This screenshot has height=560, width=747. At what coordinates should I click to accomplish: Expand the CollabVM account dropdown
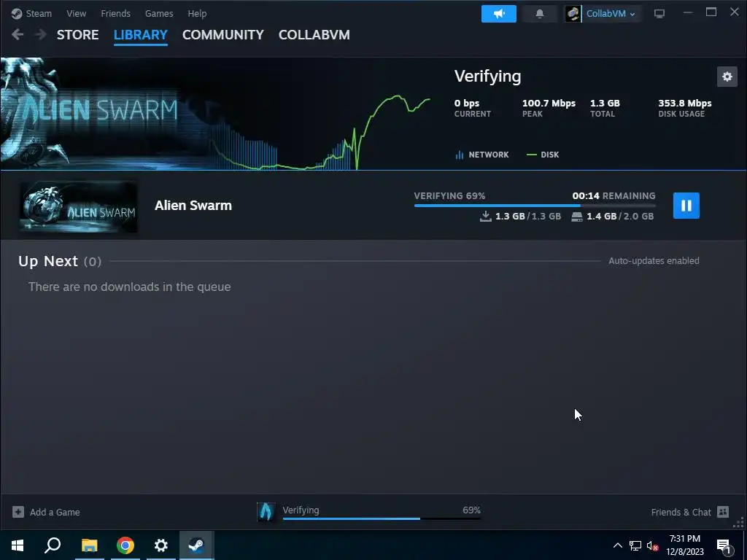pos(611,14)
